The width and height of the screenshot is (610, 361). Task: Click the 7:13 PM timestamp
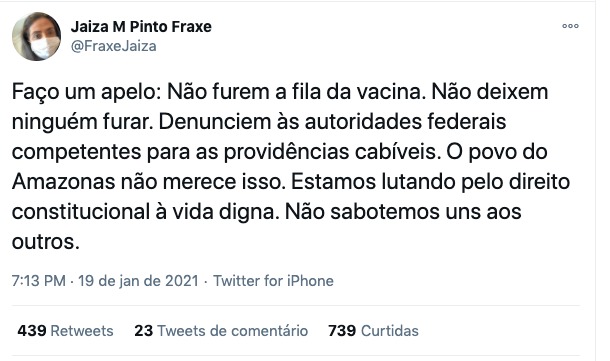[x=39, y=281]
